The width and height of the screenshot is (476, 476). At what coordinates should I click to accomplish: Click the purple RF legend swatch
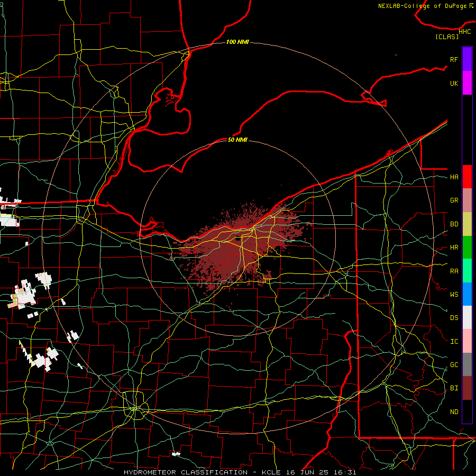[x=467, y=59]
